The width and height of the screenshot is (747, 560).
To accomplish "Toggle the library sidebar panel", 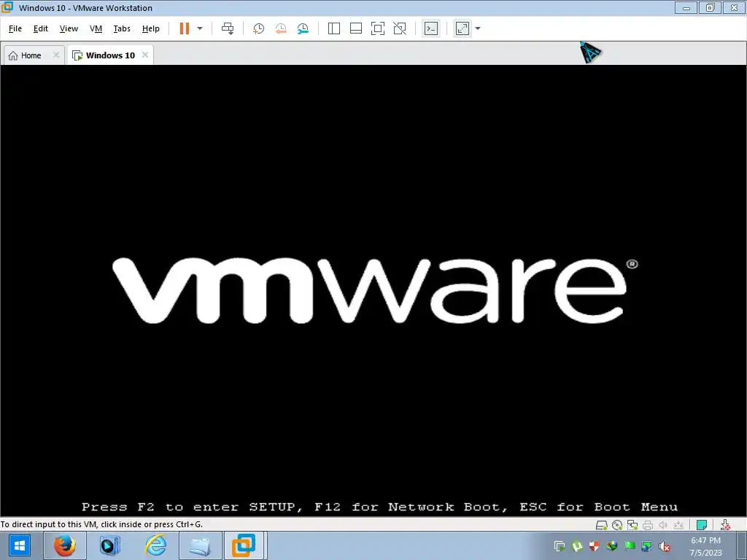I will pos(334,28).
